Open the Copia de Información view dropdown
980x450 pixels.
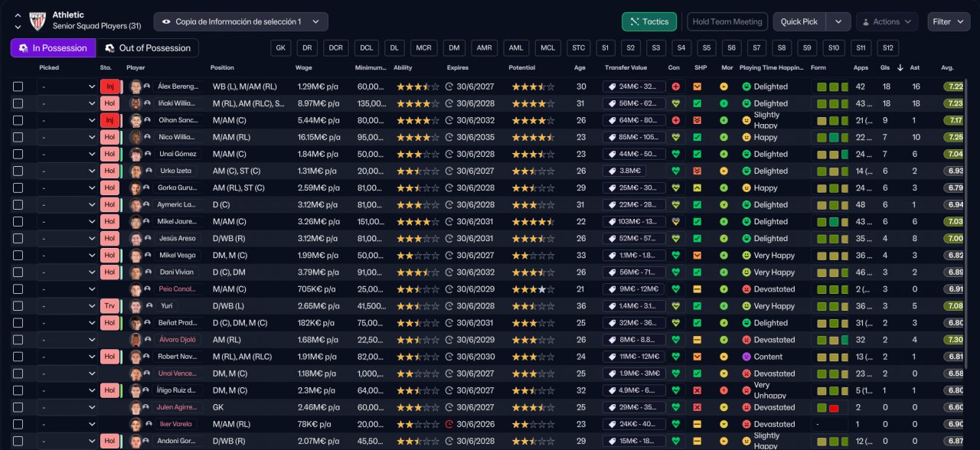[240, 21]
